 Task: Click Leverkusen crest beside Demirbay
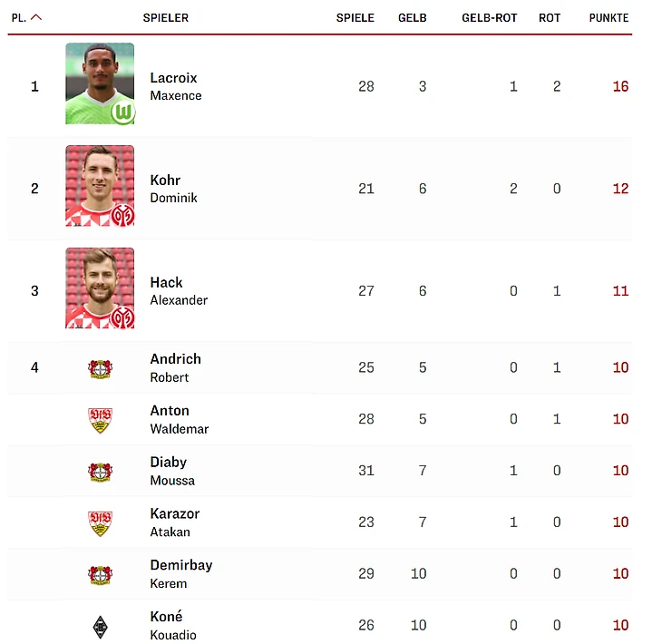pos(100,574)
